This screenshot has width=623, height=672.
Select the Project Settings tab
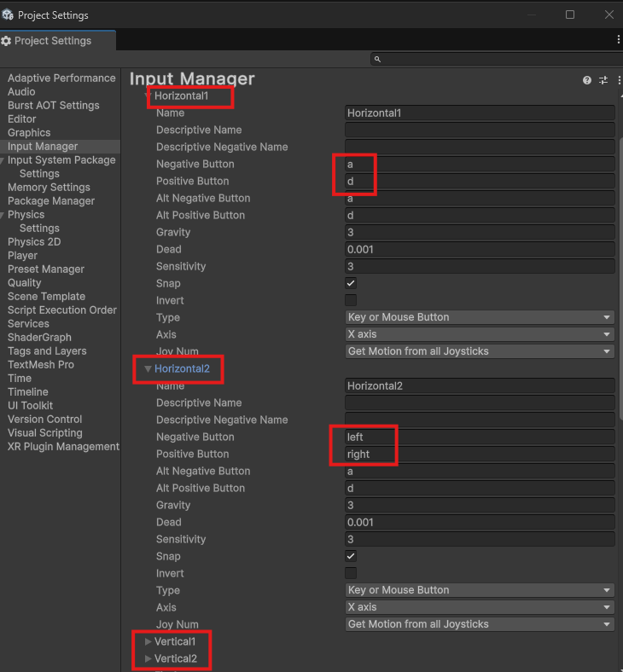point(57,41)
